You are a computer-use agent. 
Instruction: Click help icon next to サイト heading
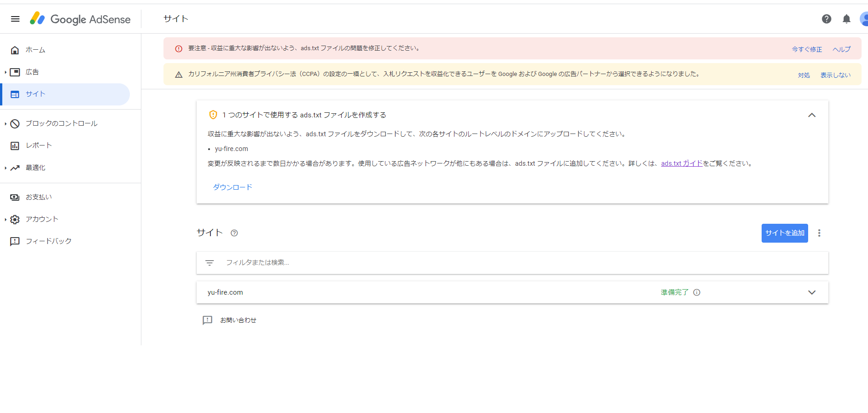click(234, 233)
